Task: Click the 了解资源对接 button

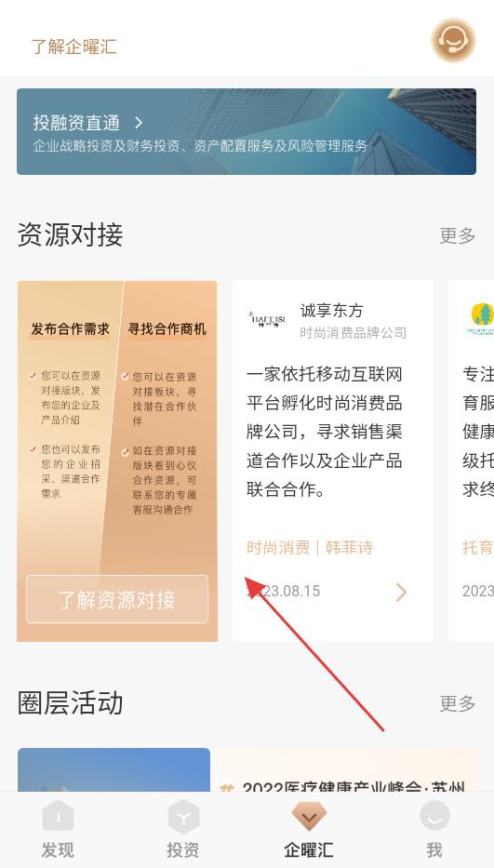Action: coord(117,599)
